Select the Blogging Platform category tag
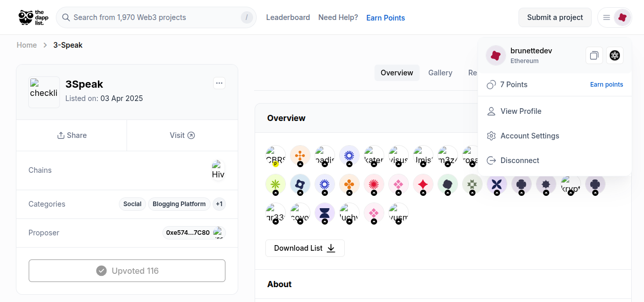This screenshot has width=644, height=302. coord(179,204)
